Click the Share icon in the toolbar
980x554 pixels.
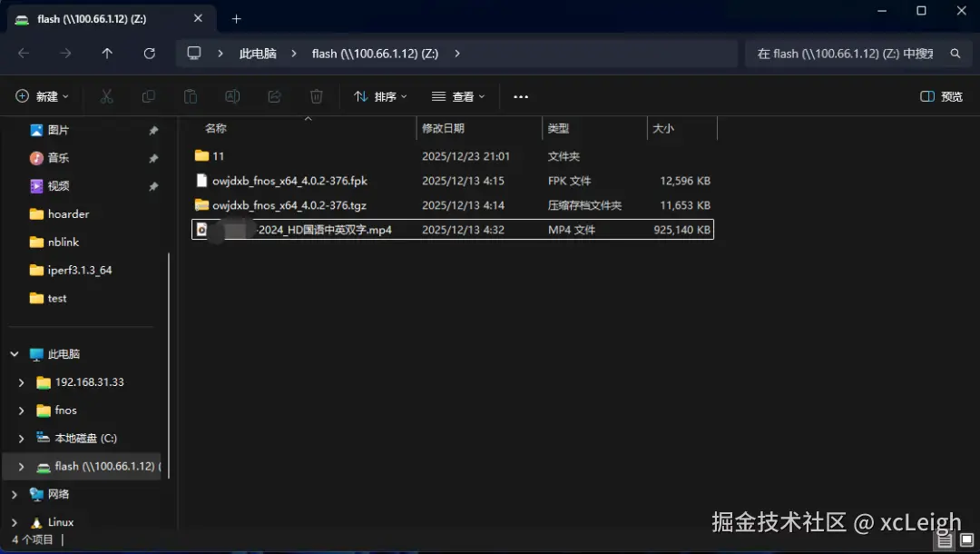274,96
